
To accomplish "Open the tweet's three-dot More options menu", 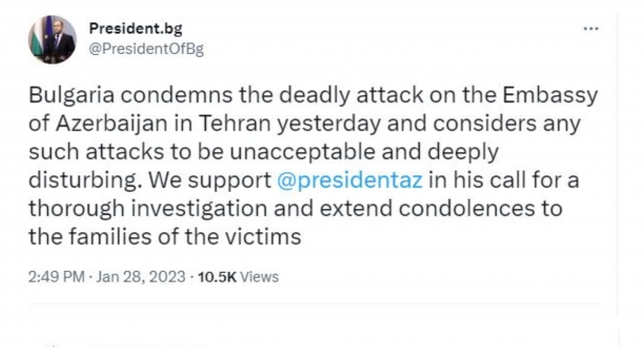I will 591,29.
